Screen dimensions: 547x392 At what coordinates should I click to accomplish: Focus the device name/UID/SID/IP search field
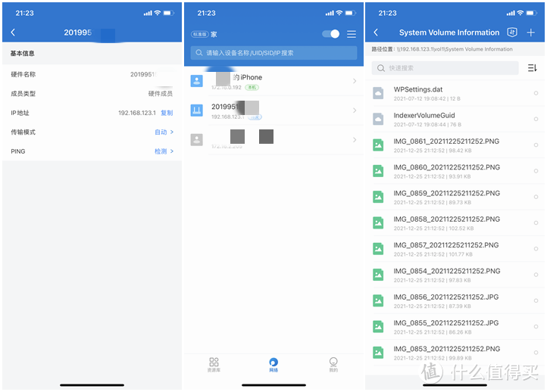pos(273,53)
